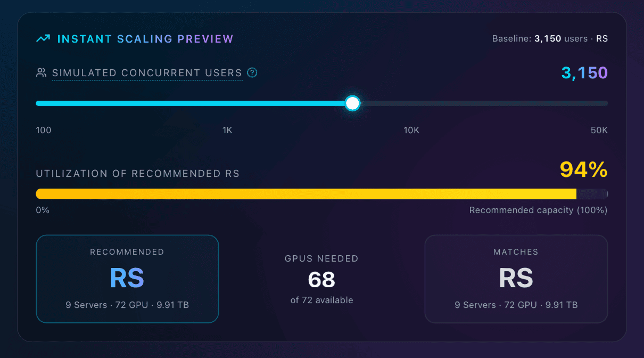644x358 pixels.
Task: Click the "100" slider scale label
Action: 44,131
